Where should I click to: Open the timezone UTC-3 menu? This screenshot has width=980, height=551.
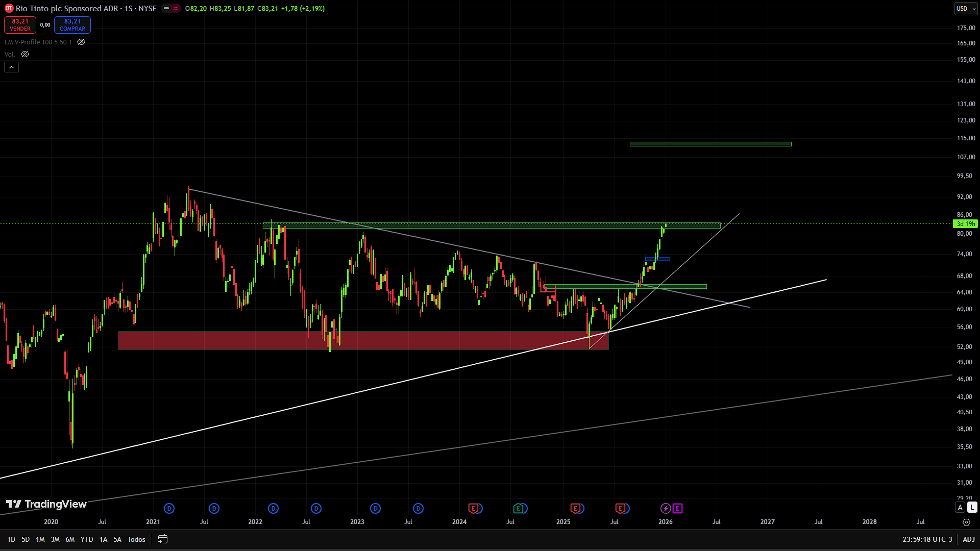click(927, 539)
